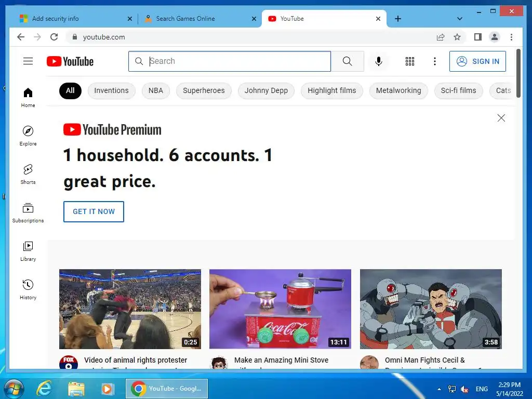Select the Inventions filter chip
This screenshot has height=399, width=532.
(111, 90)
